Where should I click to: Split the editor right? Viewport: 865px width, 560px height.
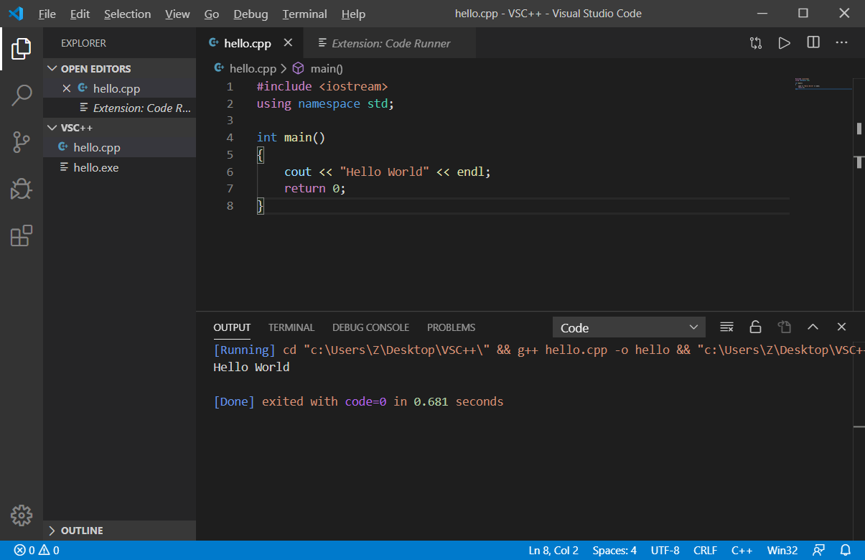pyautogui.click(x=813, y=42)
